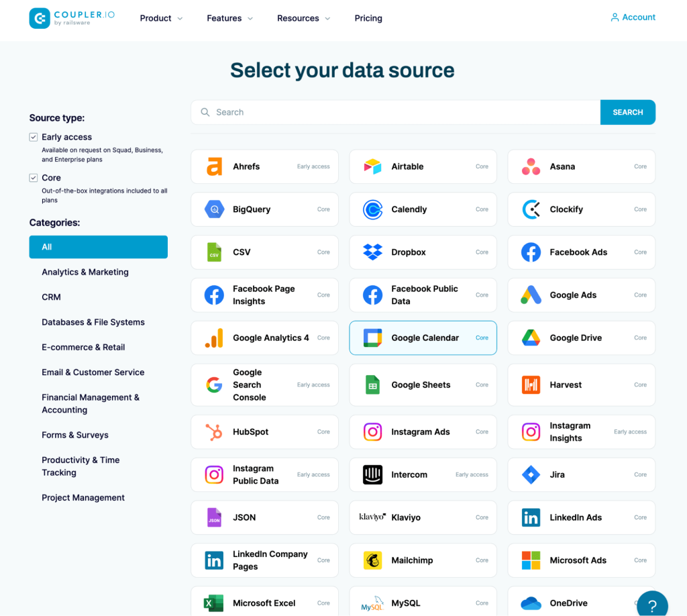Filter by Productivity & Time Tracking
Screen dimensions: 687x616
(x=81, y=466)
